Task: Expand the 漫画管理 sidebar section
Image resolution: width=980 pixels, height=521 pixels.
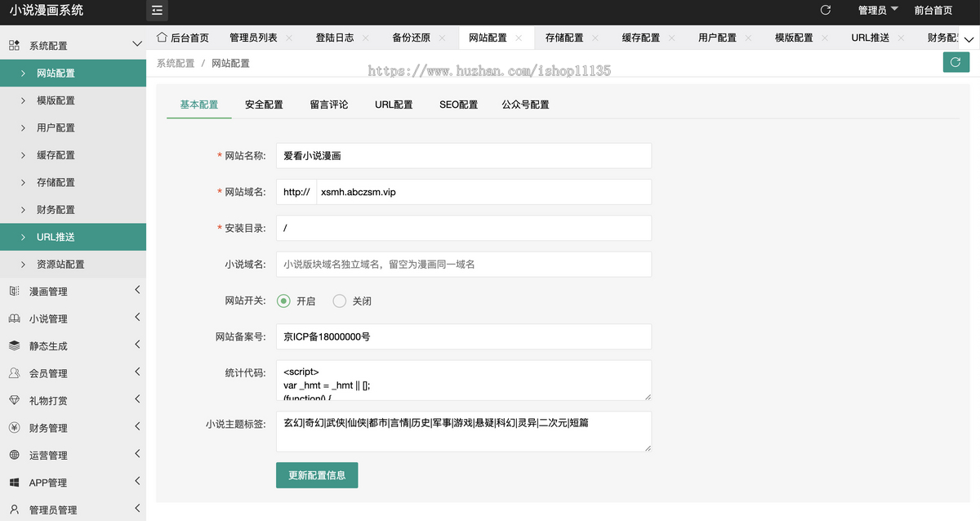Action: pos(137,290)
